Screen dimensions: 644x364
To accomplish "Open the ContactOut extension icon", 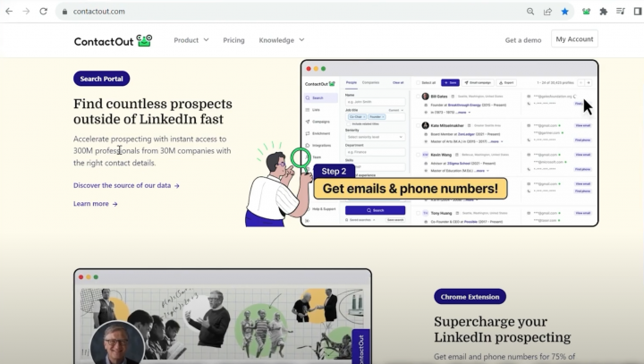I will click(x=586, y=12).
